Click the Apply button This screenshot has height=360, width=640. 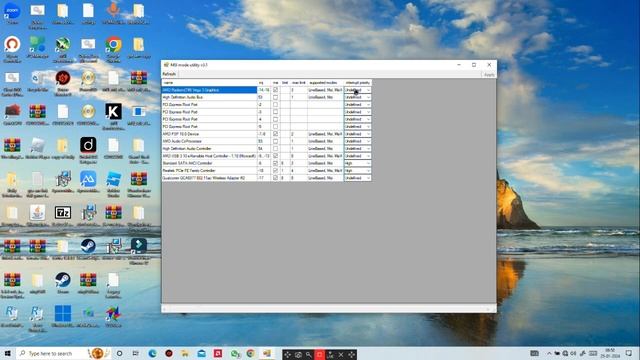point(489,75)
